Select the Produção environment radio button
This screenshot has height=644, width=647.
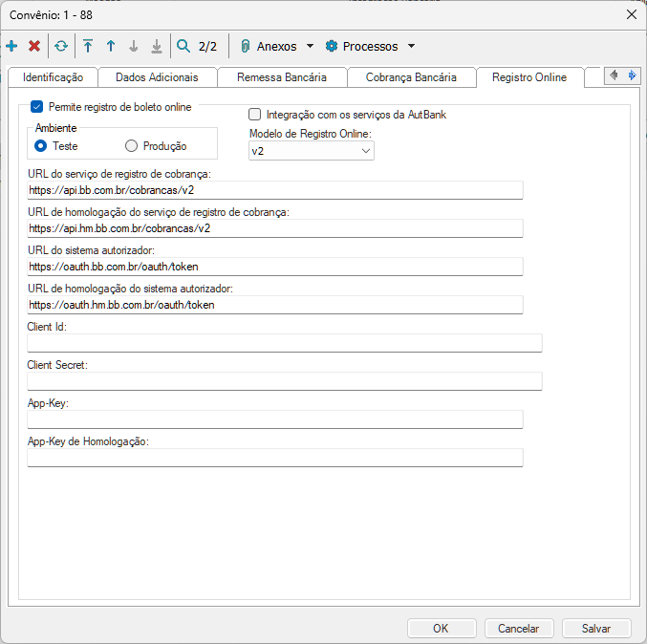(x=132, y=146)
